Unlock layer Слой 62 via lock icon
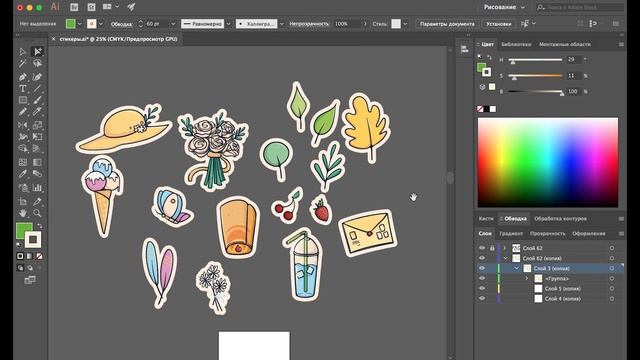This screenshot has height=360, width=640. pos(492,248)
